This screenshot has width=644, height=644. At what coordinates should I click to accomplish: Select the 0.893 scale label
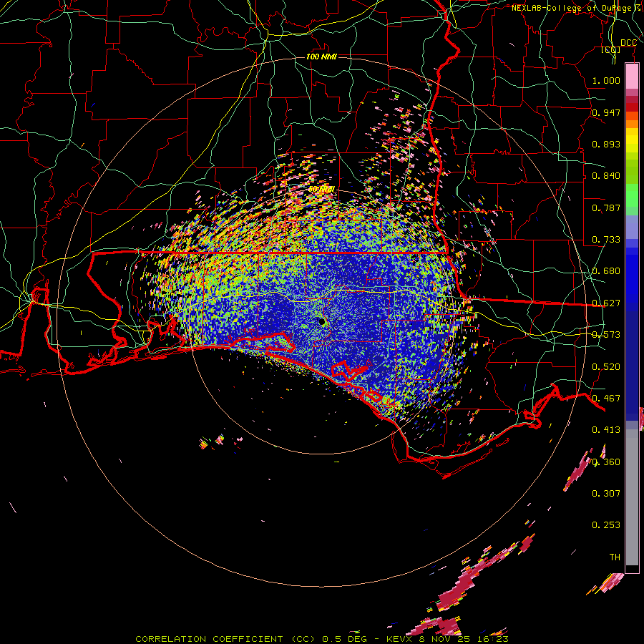[x=606, y=144]
